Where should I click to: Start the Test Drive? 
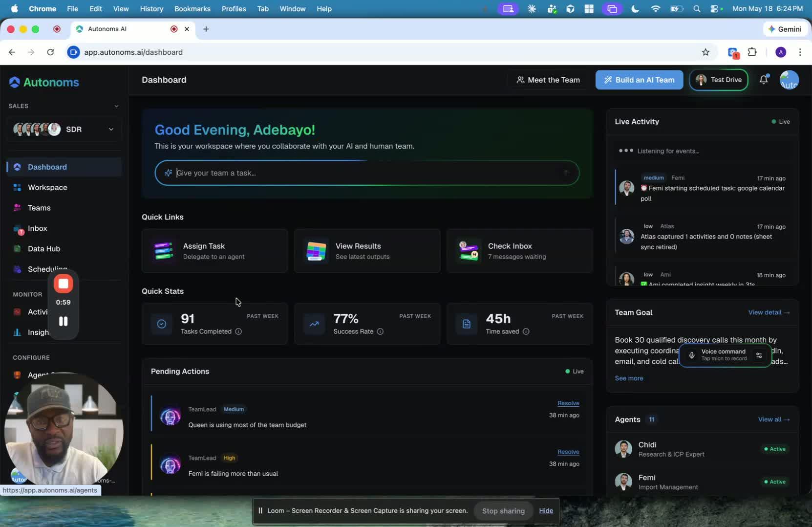(x=718, y=80)
